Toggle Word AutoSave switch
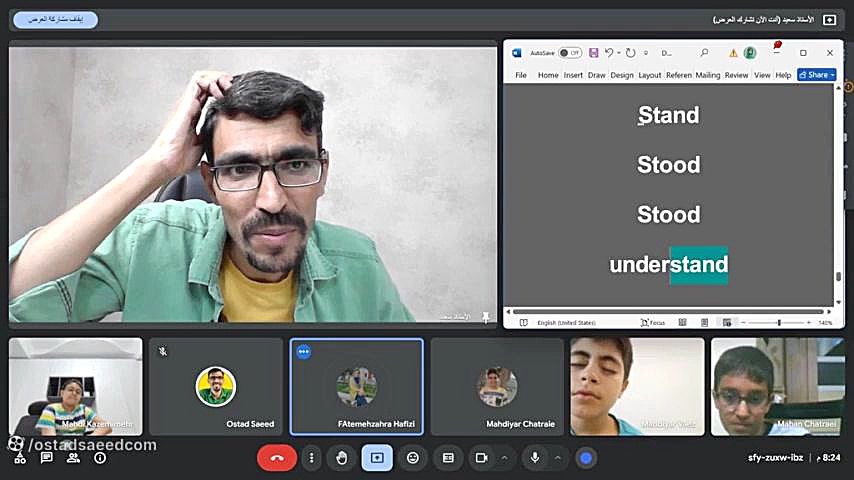854x480 pixels. [570, 53]
